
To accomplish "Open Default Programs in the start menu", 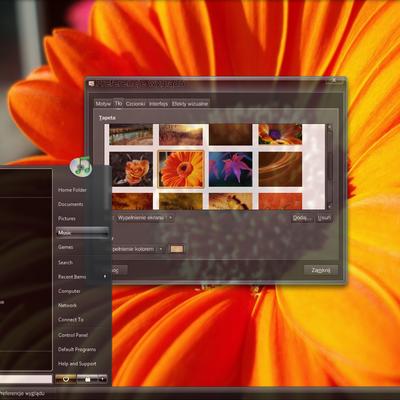I will coord(77,349).
